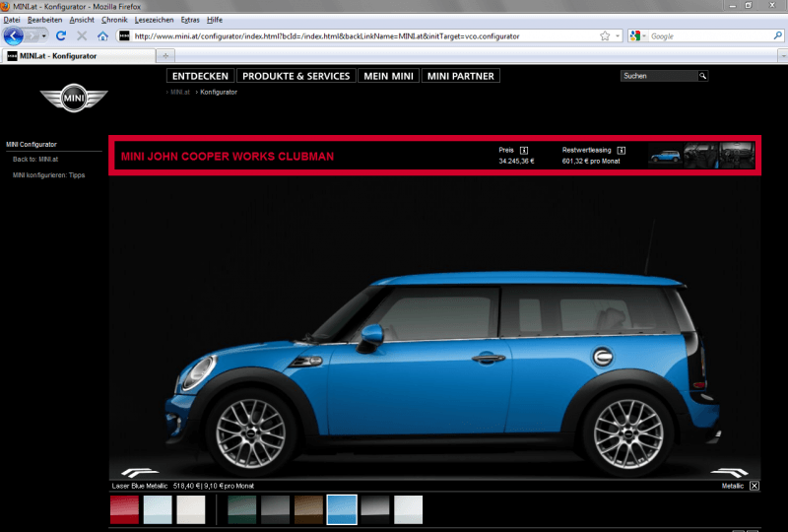Click the site search magnifier icon
This screenshot has width=788, height=532.
tap(703, 76)
